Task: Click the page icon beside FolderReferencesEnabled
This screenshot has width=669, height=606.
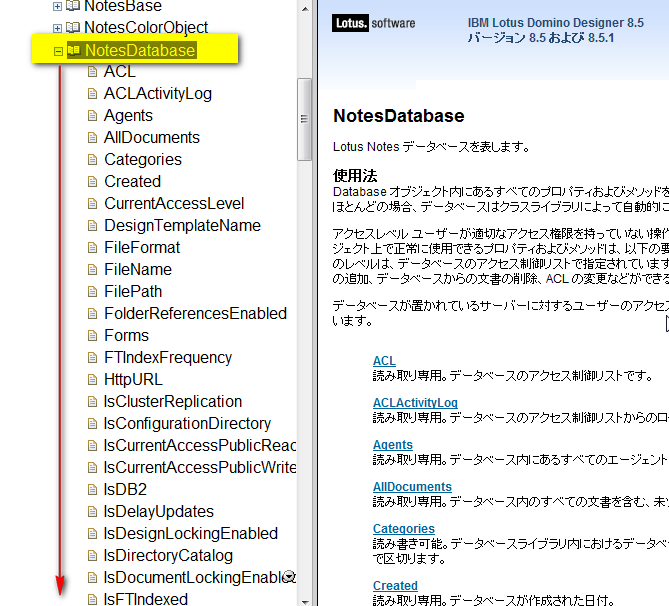Action: 92,314
